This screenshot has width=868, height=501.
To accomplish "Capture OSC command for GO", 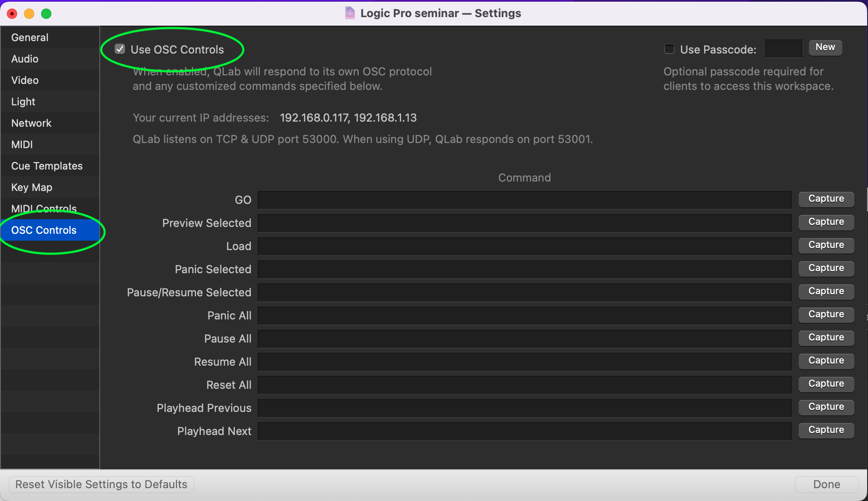I will coord(826,199).
